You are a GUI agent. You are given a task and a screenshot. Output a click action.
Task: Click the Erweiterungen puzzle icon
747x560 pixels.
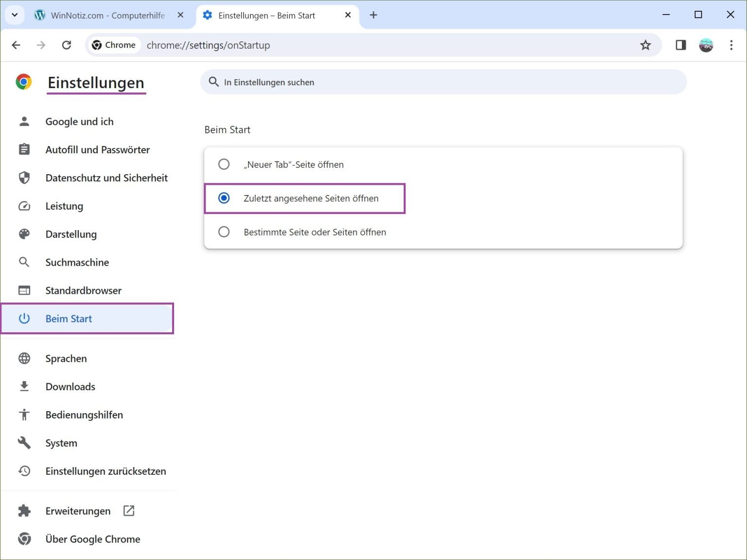pos(24,511)
